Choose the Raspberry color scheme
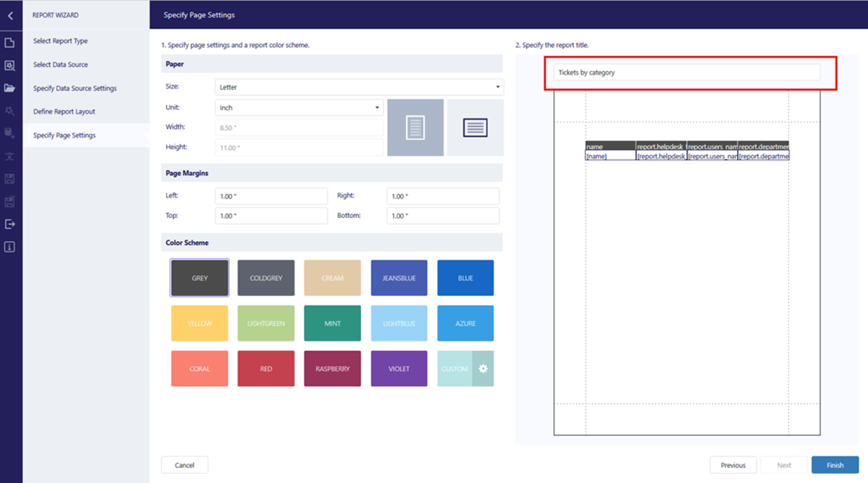Image resolution: width=868 pixels, height=483 pixels. [x=333, y=369]
